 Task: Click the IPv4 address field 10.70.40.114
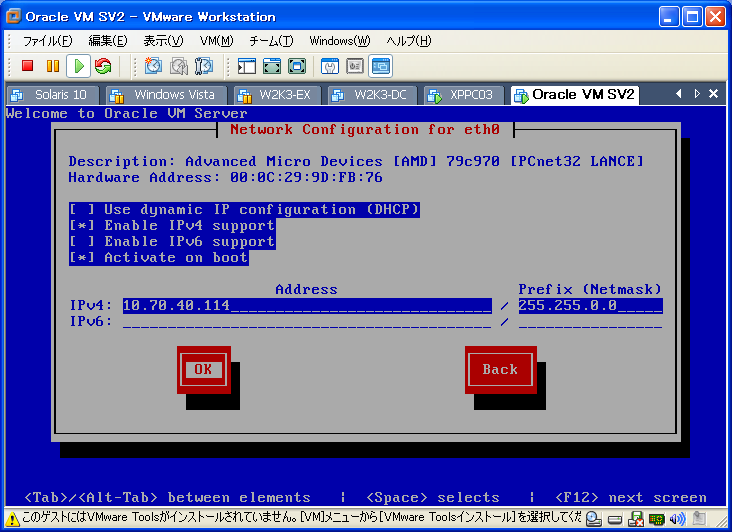point(307,306)
